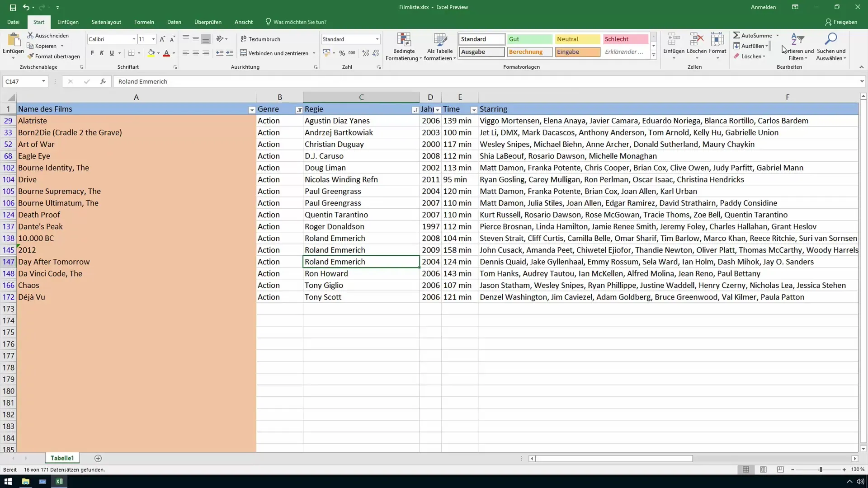868x488 pixels.
Task: Switch to the Ansicht tab
Action: click(x=244, y=22)
